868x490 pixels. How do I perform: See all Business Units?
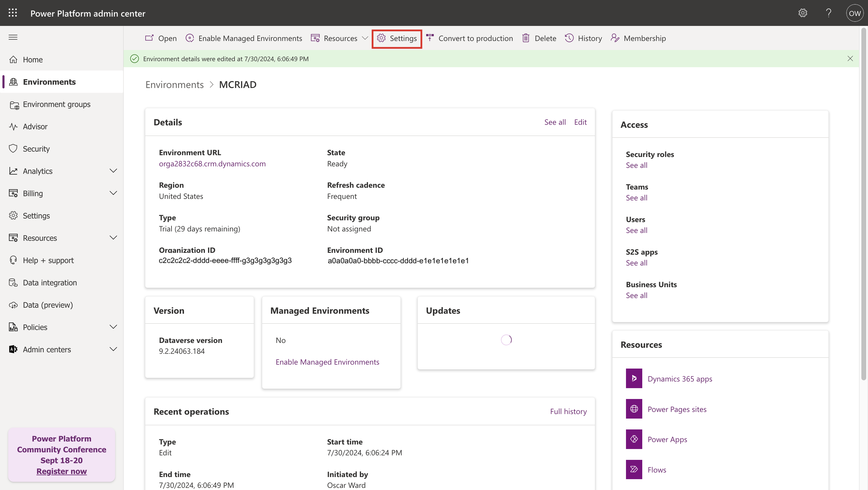pyautogui.click(x=637, y=295)
